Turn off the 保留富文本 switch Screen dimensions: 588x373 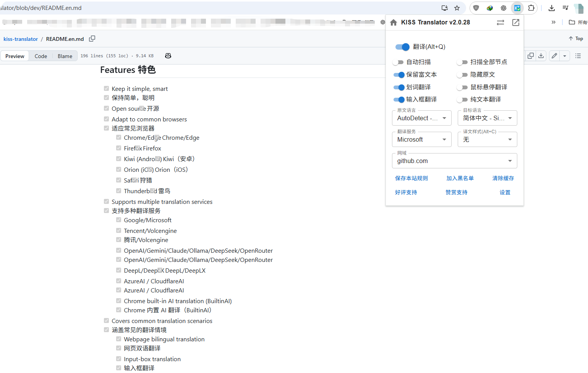point(399,75)
